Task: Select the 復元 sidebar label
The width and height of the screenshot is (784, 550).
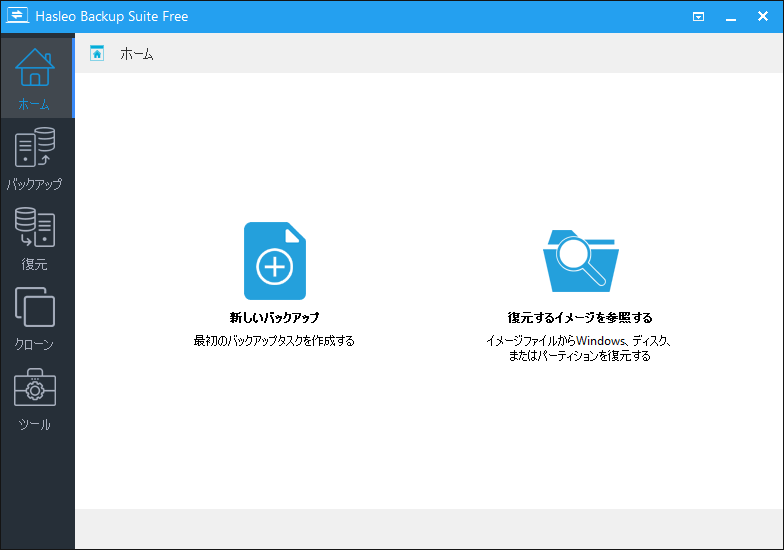Action: click(34, 264)
